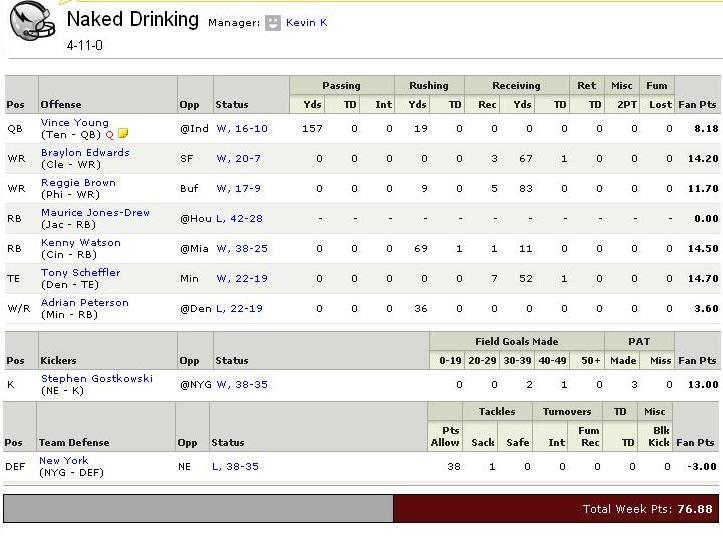The width and height of the screenshot is (723, 539).
Task: Click the Naked Drinking team name heading
Action: pos(133,19)
